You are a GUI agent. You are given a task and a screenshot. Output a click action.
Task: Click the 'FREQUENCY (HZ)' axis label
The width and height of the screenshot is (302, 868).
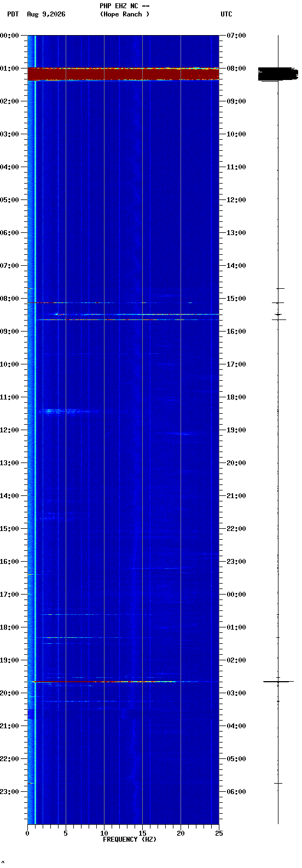click(x=130, y=840)
